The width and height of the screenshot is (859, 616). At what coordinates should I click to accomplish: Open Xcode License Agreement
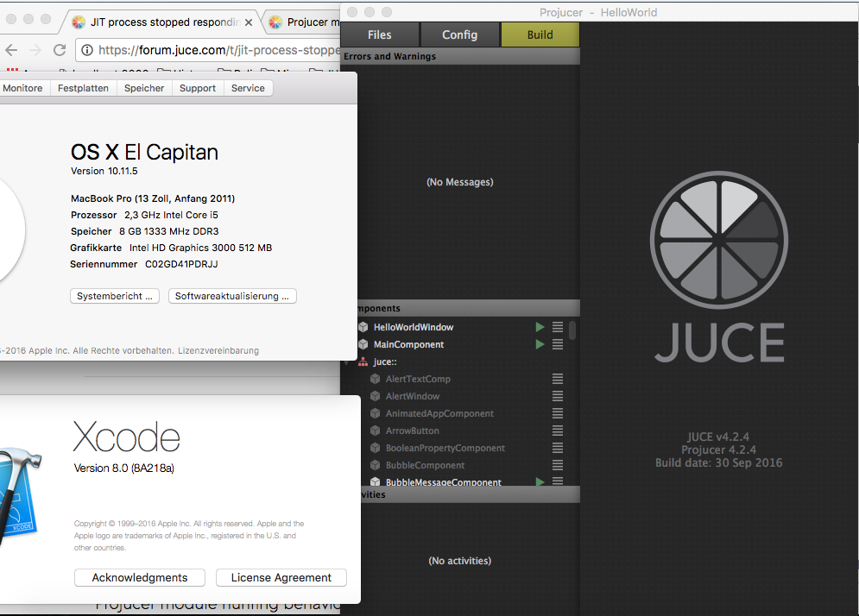click(281, 578)
